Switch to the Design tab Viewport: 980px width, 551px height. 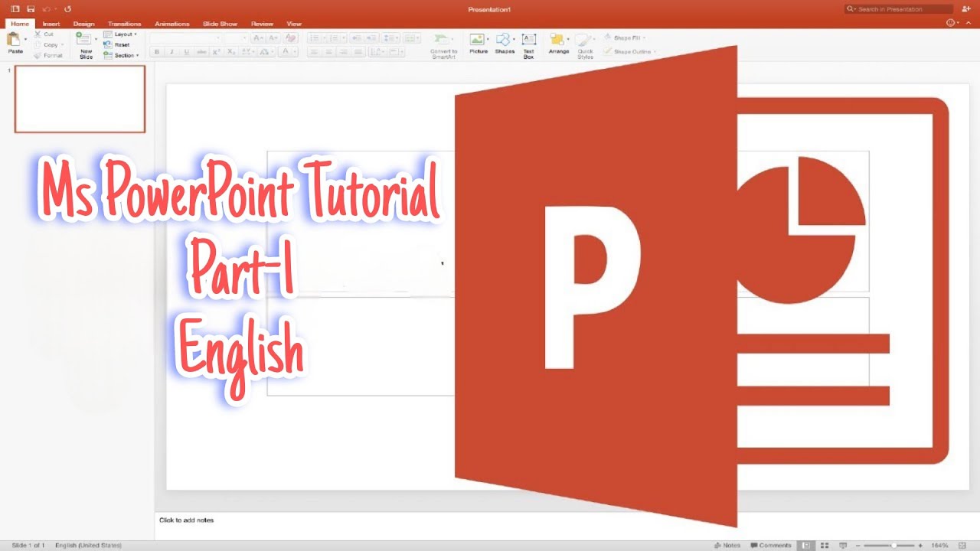click(x=84, y=24)
